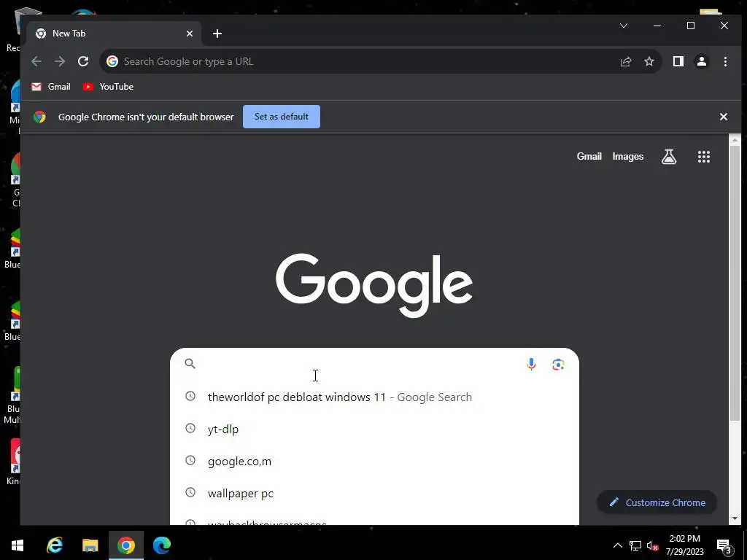Screen dimensions: 747x560
Task: Start voice search with microphone icon
Action: click(x=531, y=365)
